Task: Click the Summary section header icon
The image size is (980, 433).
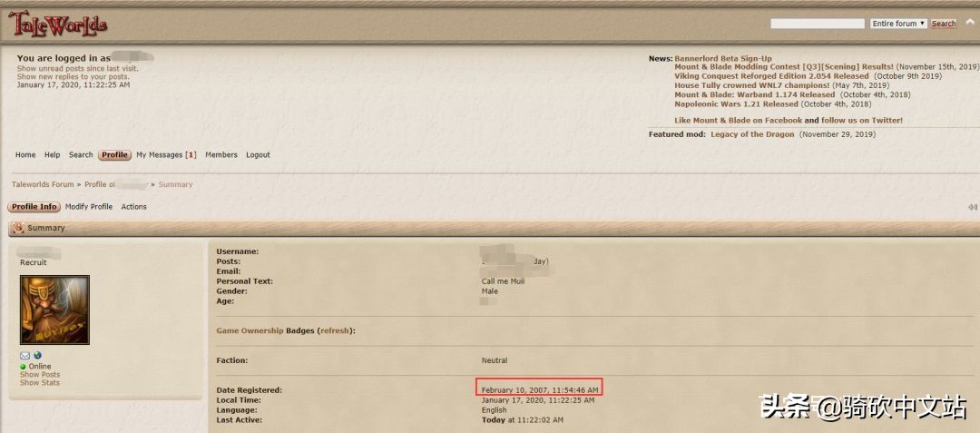Action: pyautogui.click(x=18, y=228)
